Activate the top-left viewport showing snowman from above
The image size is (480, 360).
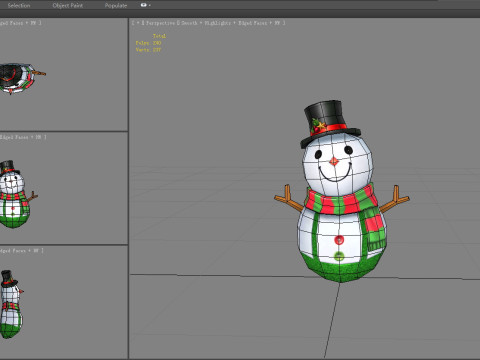tap(64, 74)
